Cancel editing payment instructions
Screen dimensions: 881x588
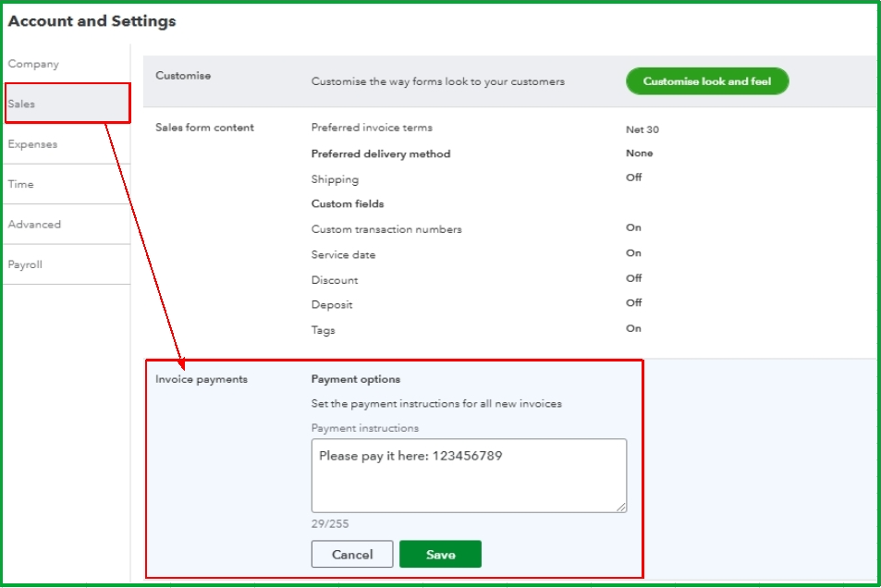click(x=352, y=555)
